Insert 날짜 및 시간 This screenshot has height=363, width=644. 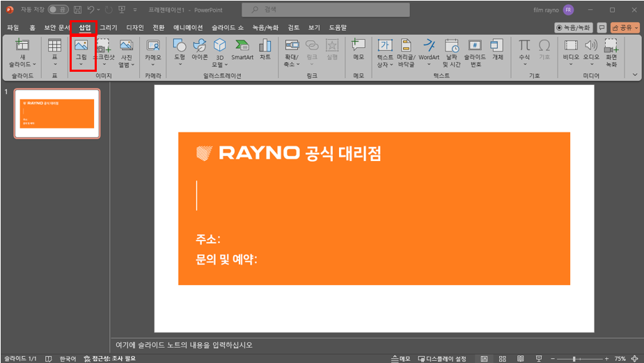pyautogui.click(x=451, y=53)
